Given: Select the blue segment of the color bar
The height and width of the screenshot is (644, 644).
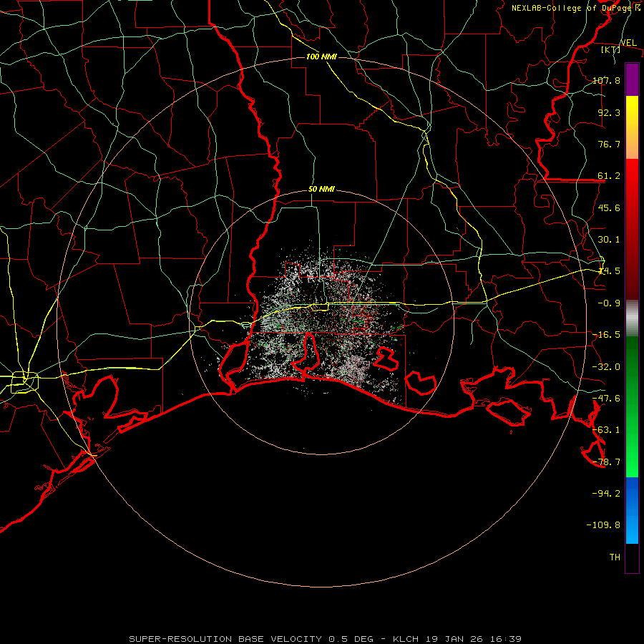Looking at the screenshot, I should pyautogui.click(x=632, y=510).
